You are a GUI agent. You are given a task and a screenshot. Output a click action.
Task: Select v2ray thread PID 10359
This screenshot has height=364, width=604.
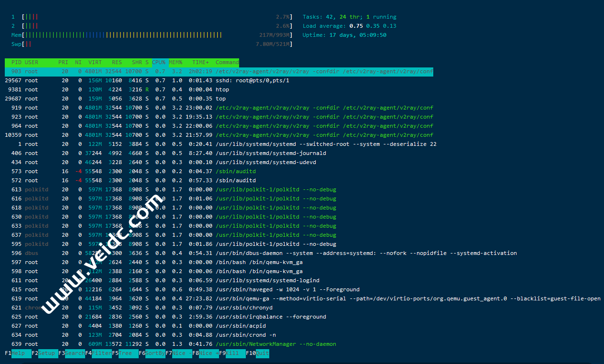click(219, 135)
